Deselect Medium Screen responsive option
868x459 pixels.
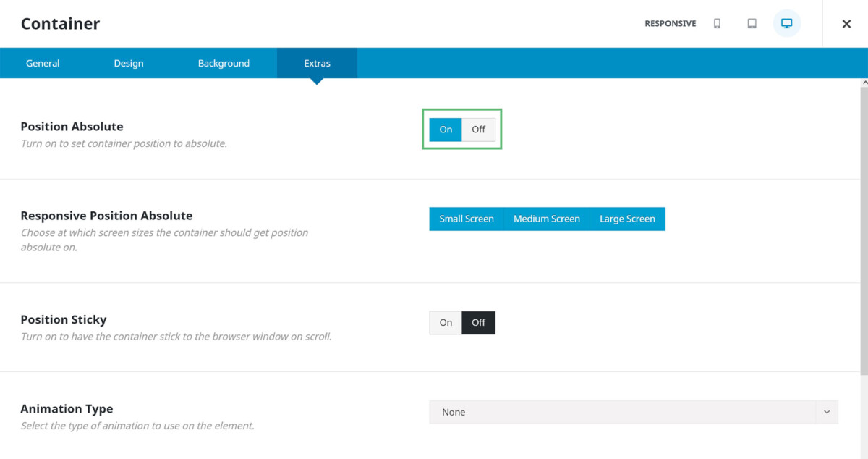(547, 219)
